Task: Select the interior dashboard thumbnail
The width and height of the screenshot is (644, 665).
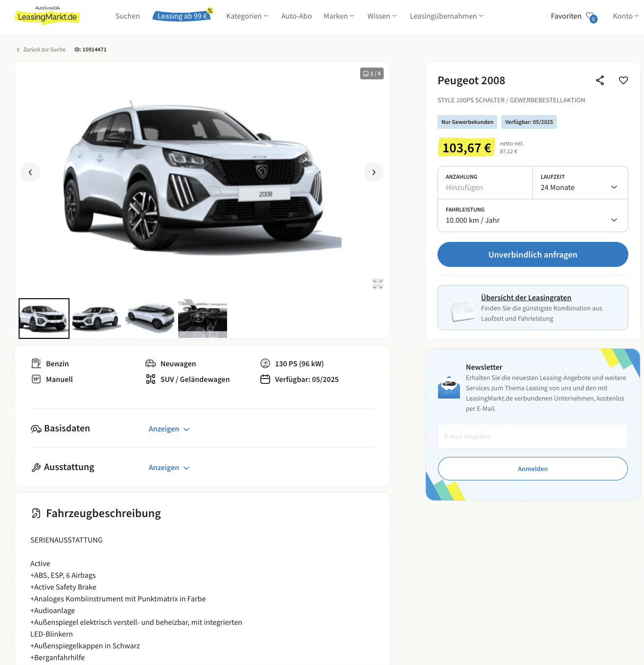Action: point(203,318)
